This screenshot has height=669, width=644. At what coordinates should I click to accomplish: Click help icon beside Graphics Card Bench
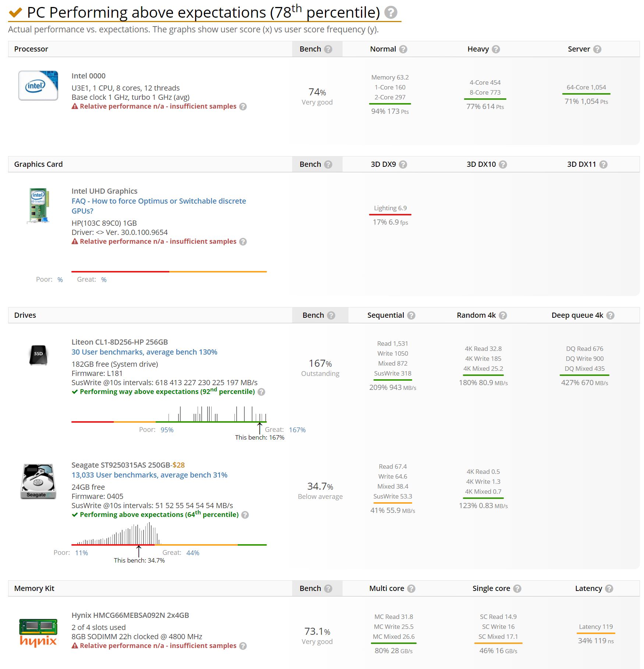[x=328, y=165]
